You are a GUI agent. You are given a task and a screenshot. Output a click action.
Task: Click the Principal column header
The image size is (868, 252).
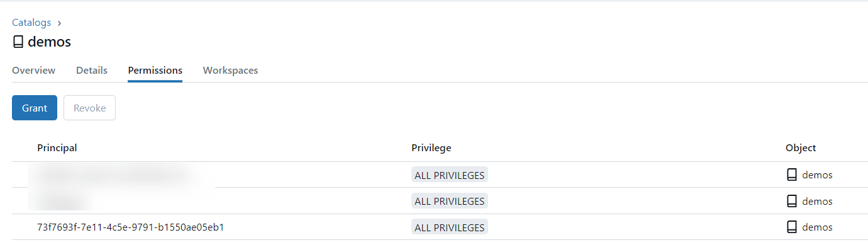pyautogui.click(x=57, y=148)
